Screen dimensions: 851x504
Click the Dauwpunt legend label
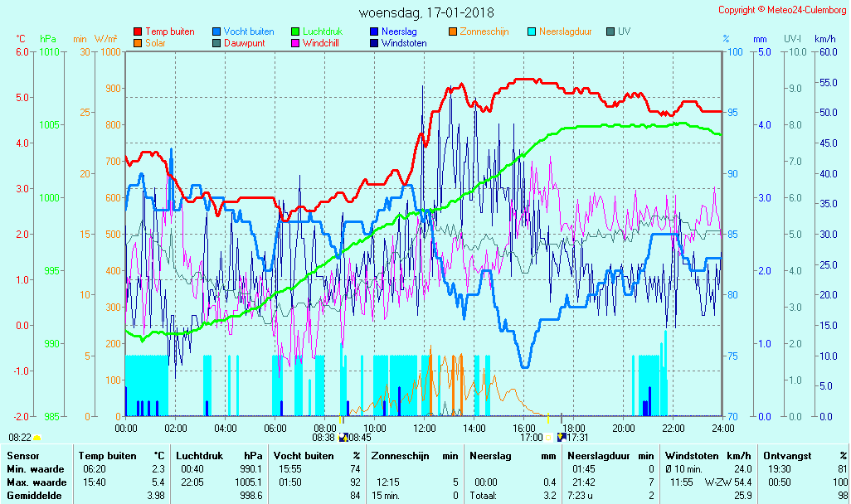pos(244,43)
